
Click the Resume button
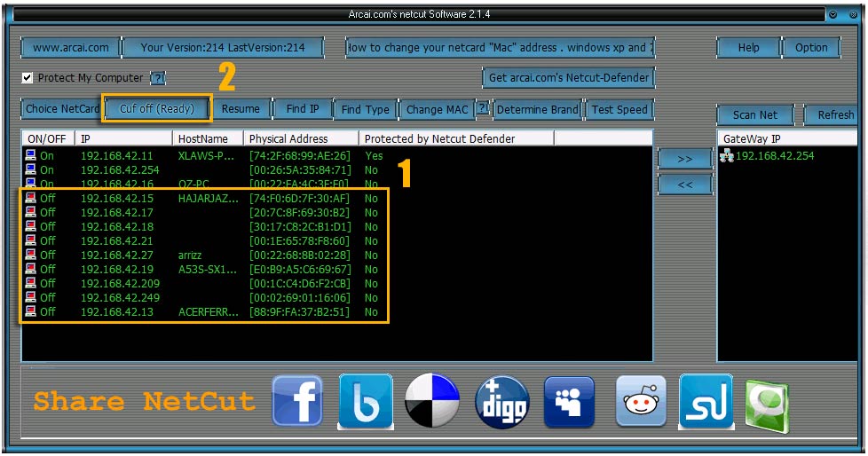tap(241, 109)
